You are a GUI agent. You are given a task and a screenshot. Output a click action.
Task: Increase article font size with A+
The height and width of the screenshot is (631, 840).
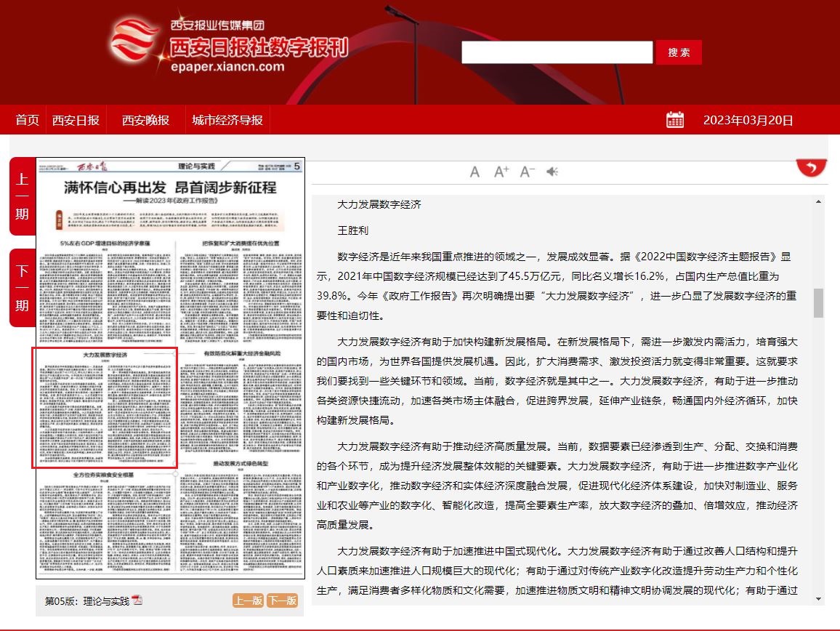click(501, 172)
